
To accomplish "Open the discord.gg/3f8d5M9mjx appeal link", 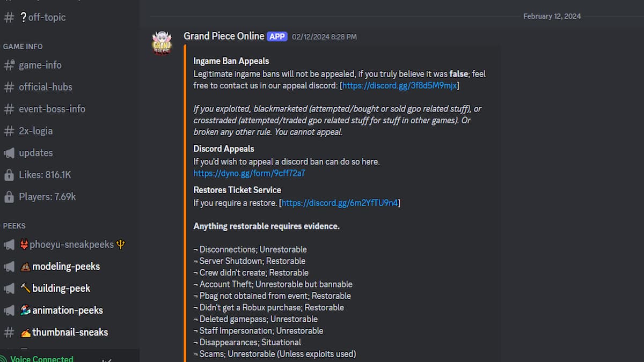I will [x=399, y=85].
